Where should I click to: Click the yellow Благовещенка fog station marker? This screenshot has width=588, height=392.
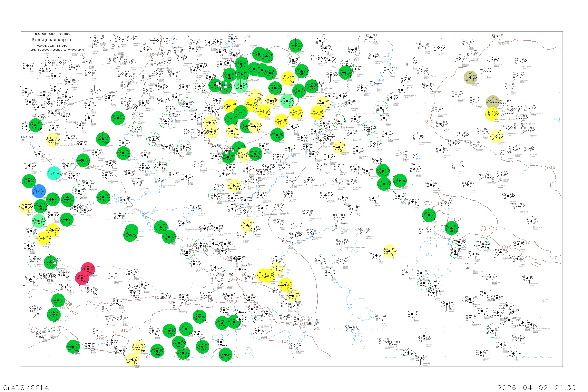coord(492,114)
